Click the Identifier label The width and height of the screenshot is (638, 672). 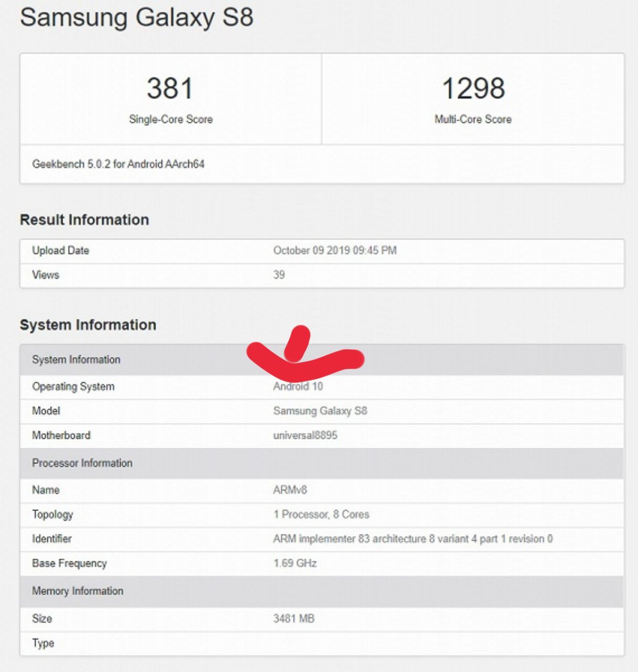pos(52,539)
